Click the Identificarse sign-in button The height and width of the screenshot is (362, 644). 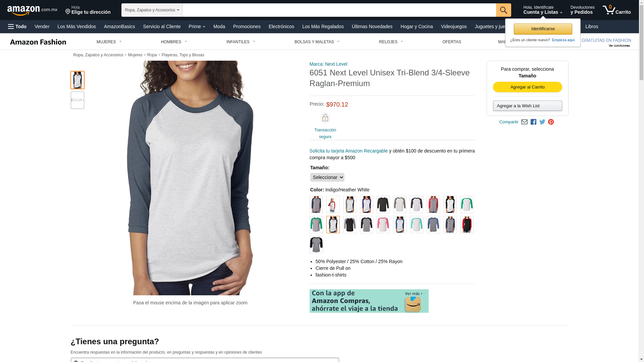(543, 29)
